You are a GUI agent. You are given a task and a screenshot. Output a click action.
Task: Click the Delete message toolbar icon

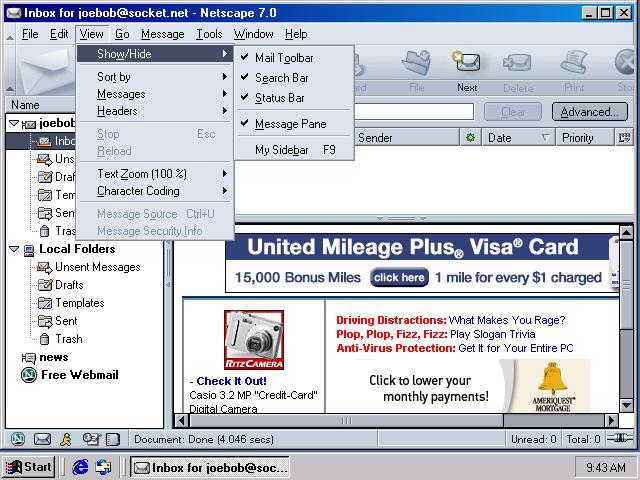(x=517, y=62)
